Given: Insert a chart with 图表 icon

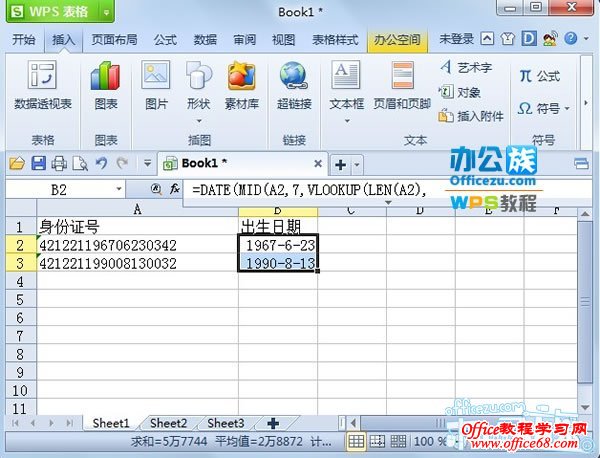Looking at the screenshot, I should click(x=106, y=85).
